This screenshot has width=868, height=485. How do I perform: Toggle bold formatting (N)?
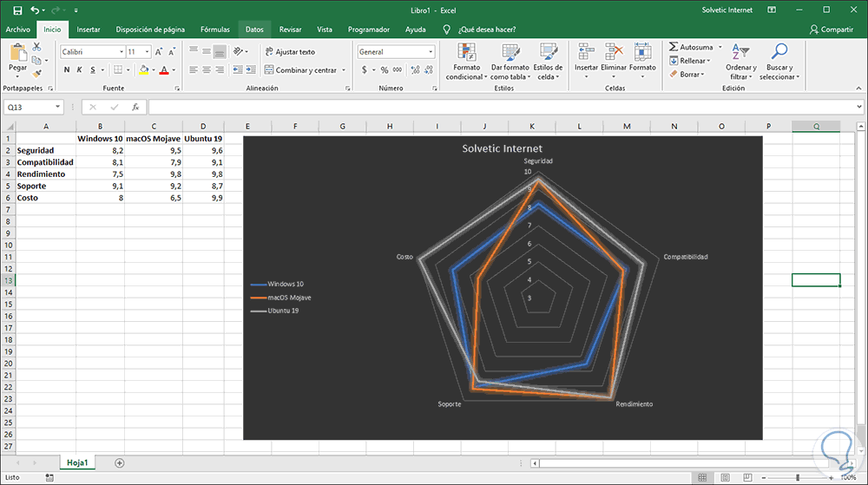(67, 69)
